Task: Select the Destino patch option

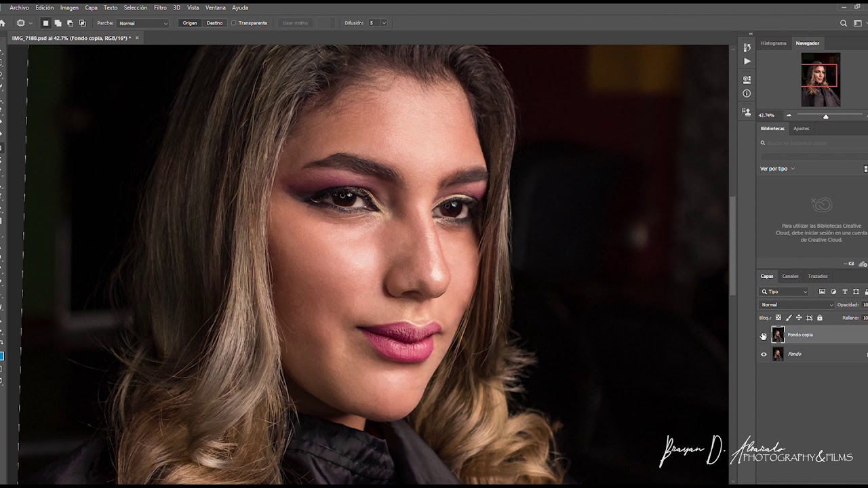Action: point(214,23)
